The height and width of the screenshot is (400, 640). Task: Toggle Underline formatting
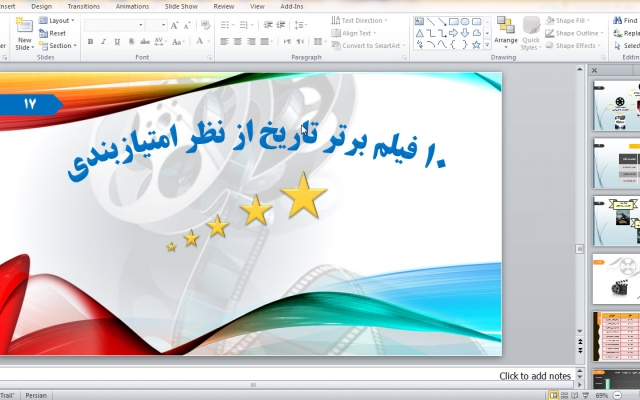[117, 42]
